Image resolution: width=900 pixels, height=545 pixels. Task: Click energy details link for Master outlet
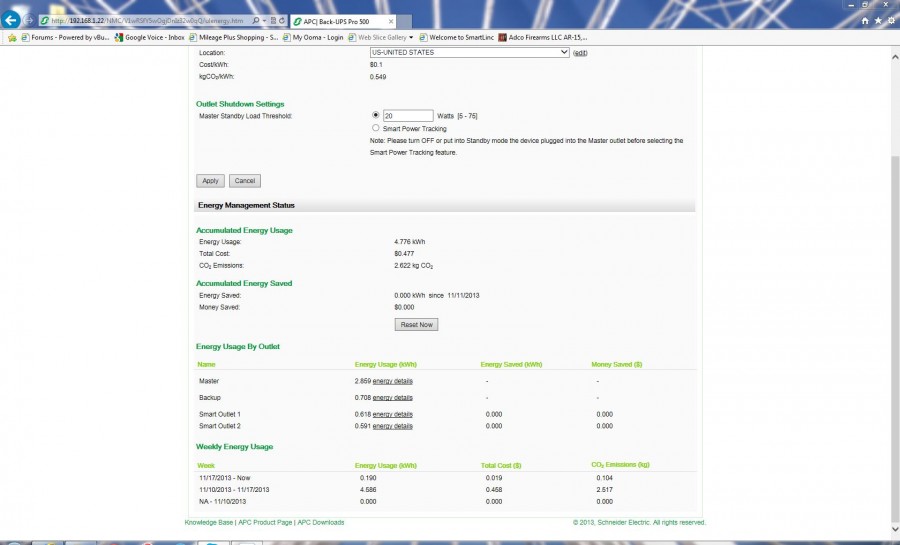pyautogui.click(x=392, y=381)
